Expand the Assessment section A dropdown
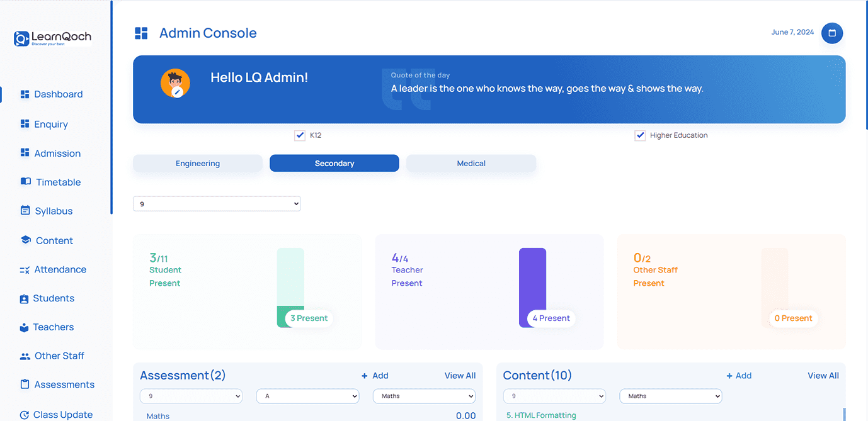The width and height of the screenshot is (868, 421). (x=307, y=396)
